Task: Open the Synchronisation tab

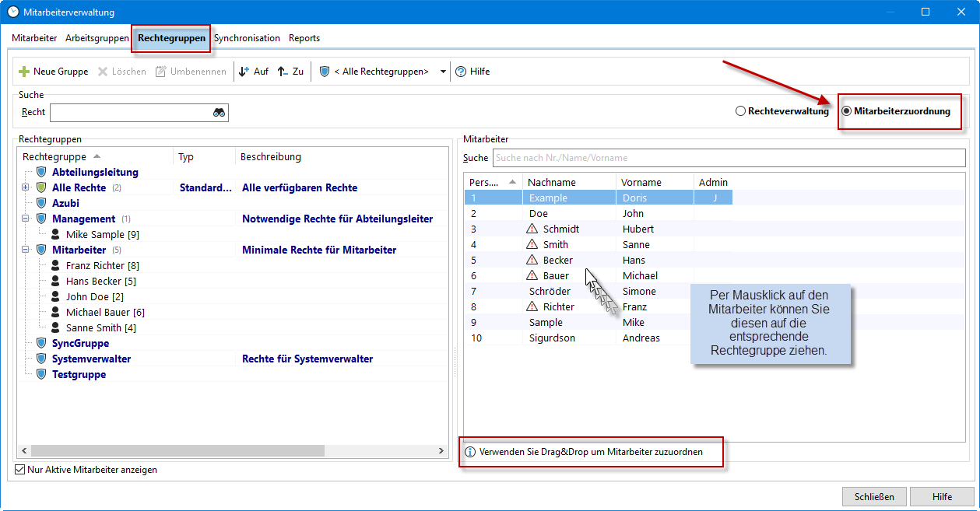Action: pos(247,38)
